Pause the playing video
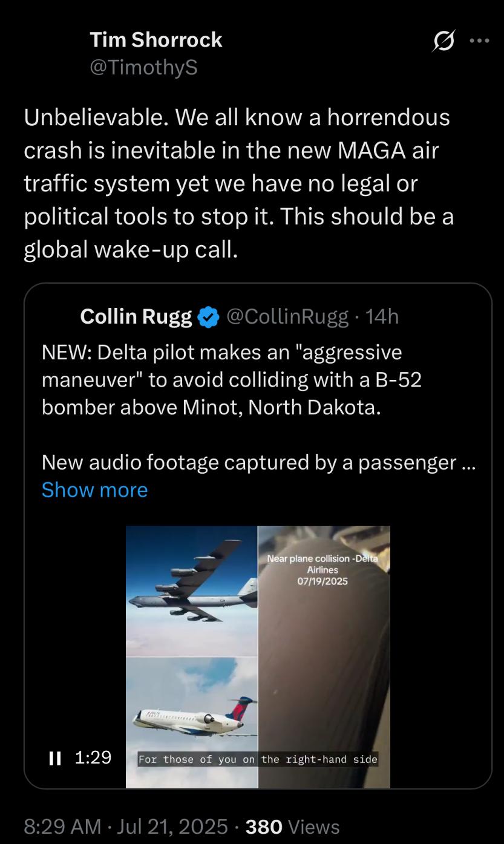Viewport: 504px width, 844px height. click(55, 758)
